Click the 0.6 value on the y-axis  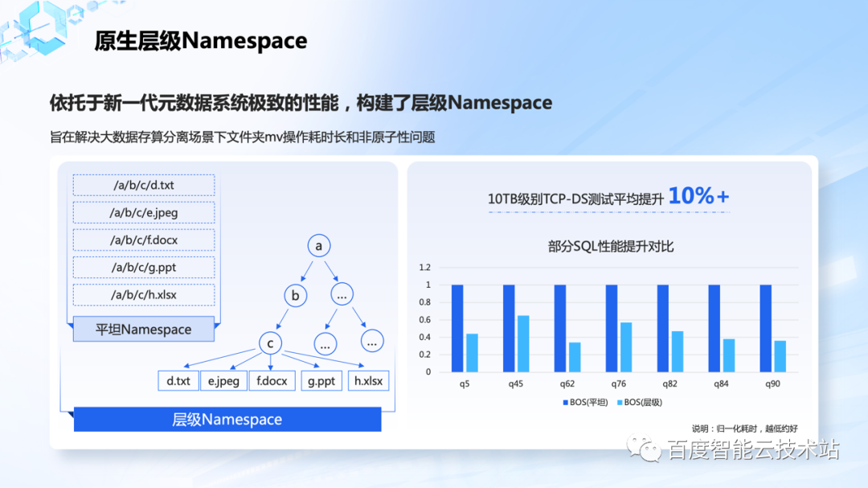[x=424, y=320]
